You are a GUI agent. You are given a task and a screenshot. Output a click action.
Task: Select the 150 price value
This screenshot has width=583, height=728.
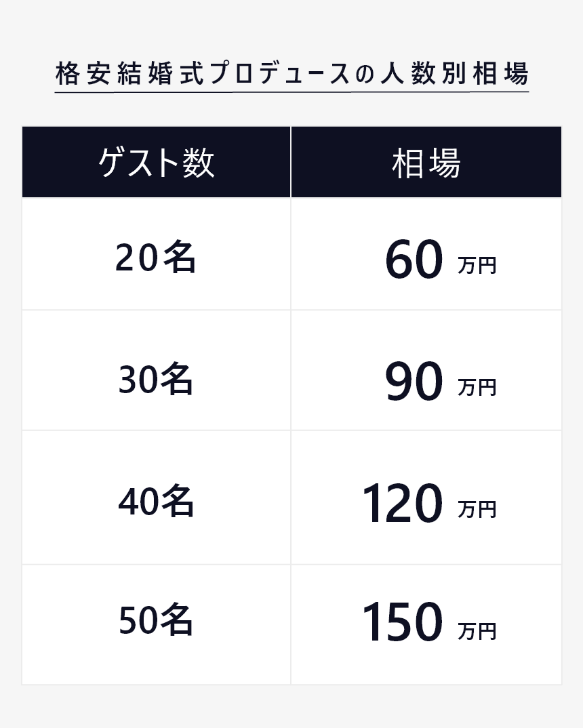coord(403,621)
